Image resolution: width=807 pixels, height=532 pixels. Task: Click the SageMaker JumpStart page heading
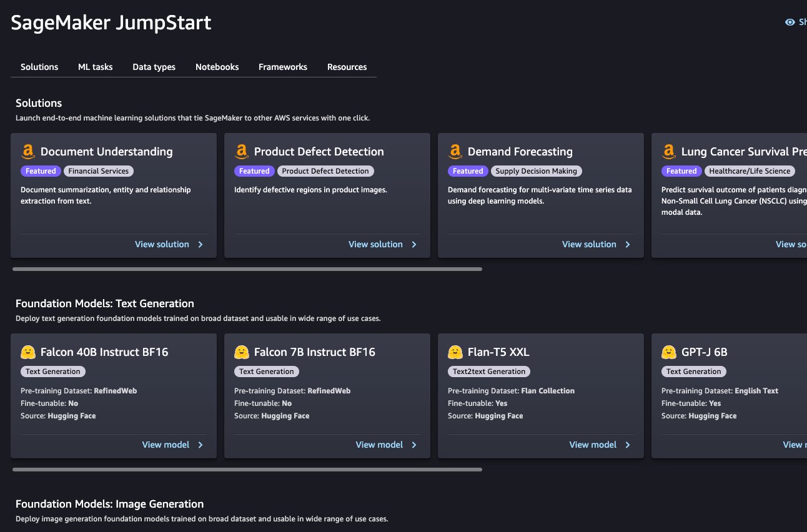point(111,22)
